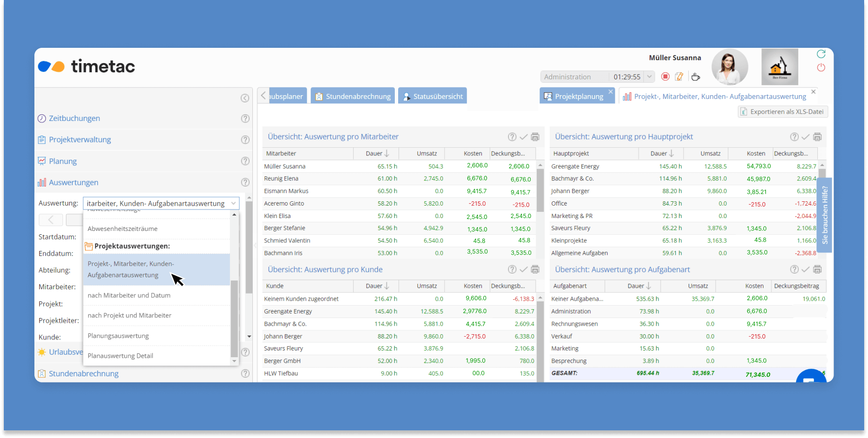This screenshot has width=868, height=438.
Task: Open the edit note pencil icon
Action: pos(679,77)
